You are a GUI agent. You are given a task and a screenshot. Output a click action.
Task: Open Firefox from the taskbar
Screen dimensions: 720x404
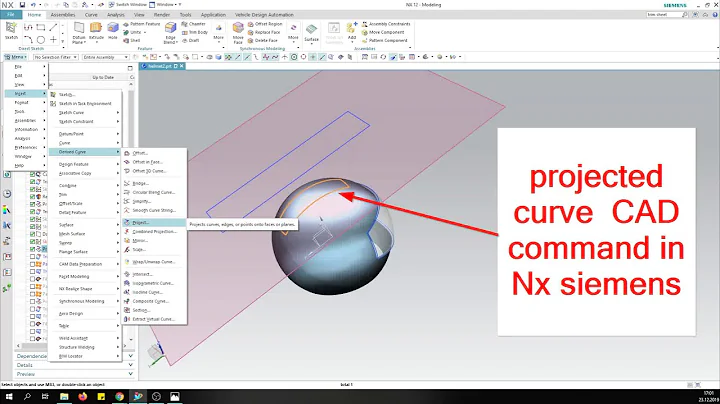[82, 396]
